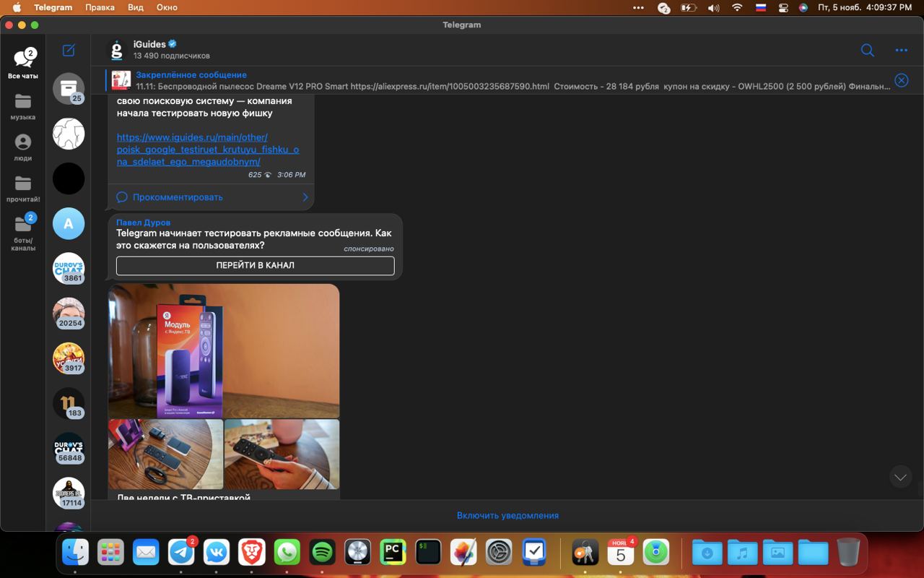The height and width of the screenshot is (578, 924).
Task: Open Terminal from the Dock
Action: point(428,553)
